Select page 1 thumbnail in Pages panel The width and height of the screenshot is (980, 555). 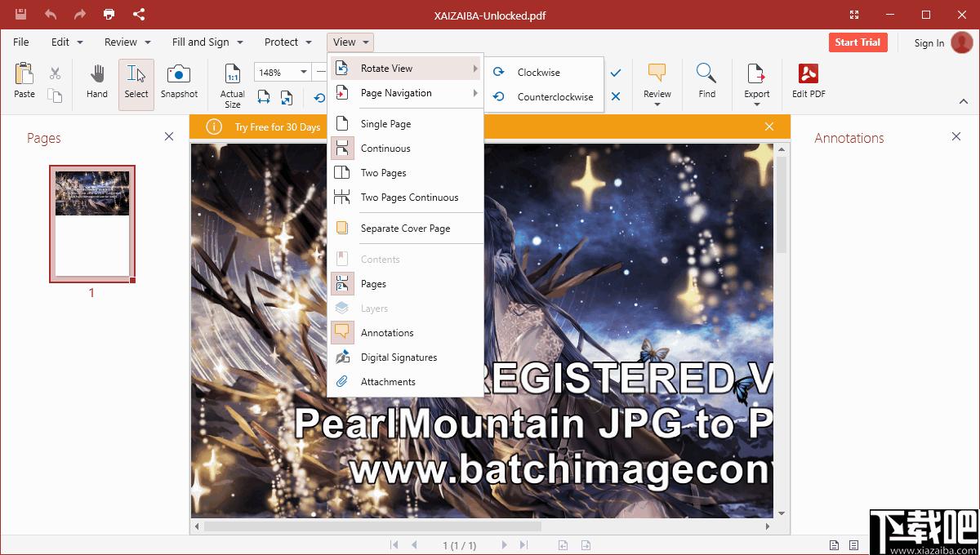coord(92,224)
